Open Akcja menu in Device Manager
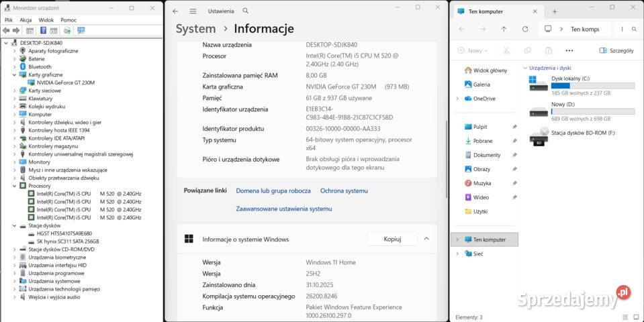644x322 pixels. (x=26, y=19)
